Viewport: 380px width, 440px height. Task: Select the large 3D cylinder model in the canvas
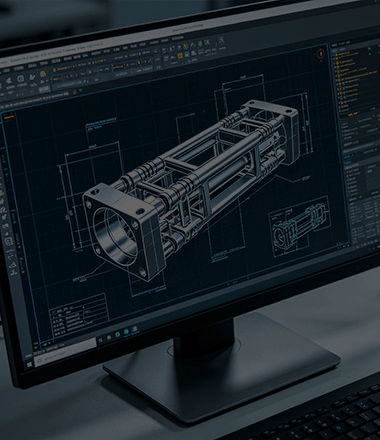click(x=190, y=190)
